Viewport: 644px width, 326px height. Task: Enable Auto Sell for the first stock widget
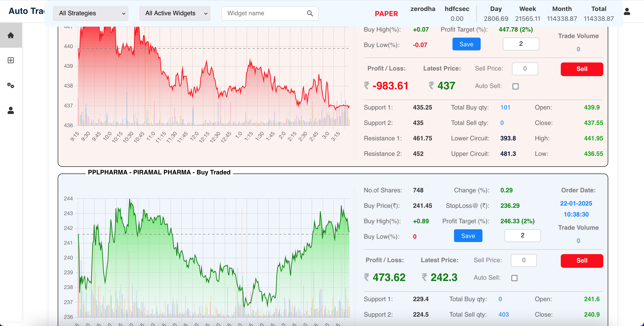(516, 86)
